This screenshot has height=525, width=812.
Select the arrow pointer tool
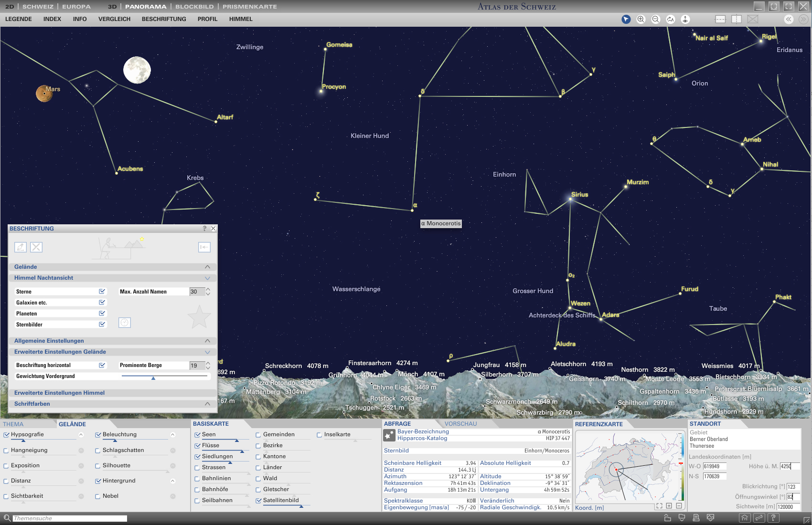[x=626, y=19]
